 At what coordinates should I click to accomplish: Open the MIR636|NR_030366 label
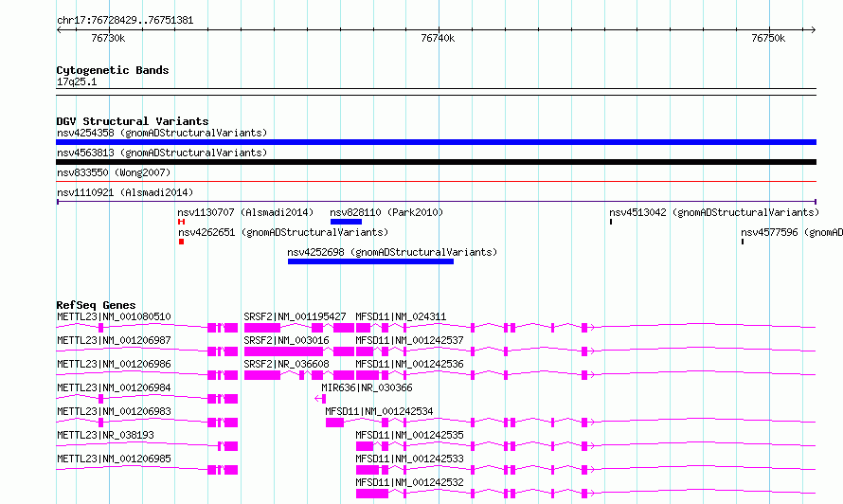pos(367,387)
